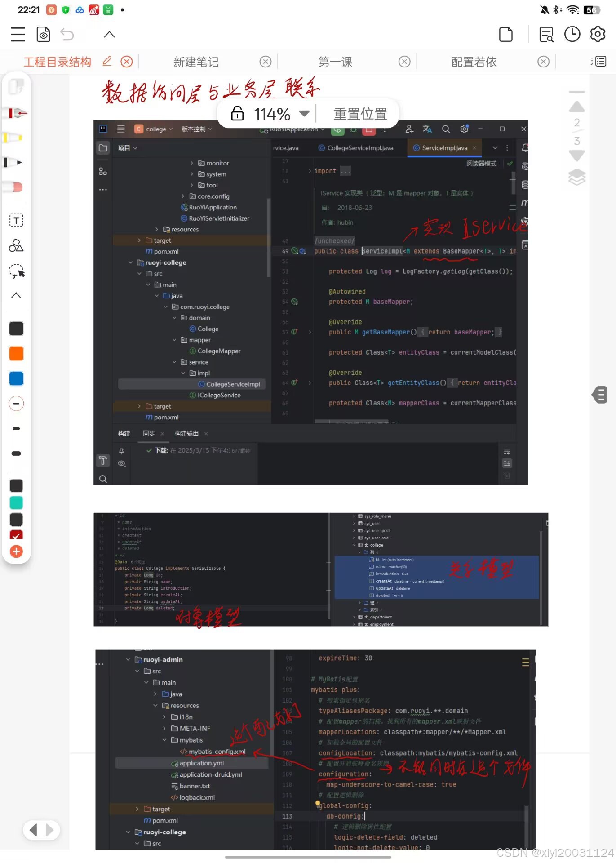
Task: Add a new color with plus button
Action: click(x=16, y=552)
